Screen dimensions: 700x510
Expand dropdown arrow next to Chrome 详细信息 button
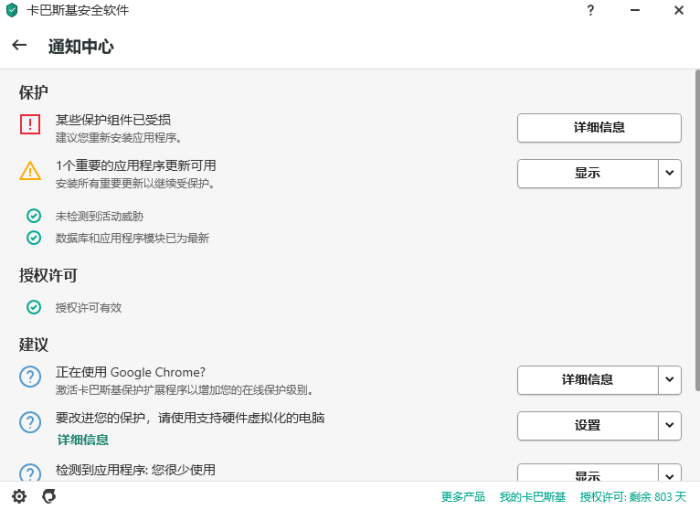coord(670,380)
